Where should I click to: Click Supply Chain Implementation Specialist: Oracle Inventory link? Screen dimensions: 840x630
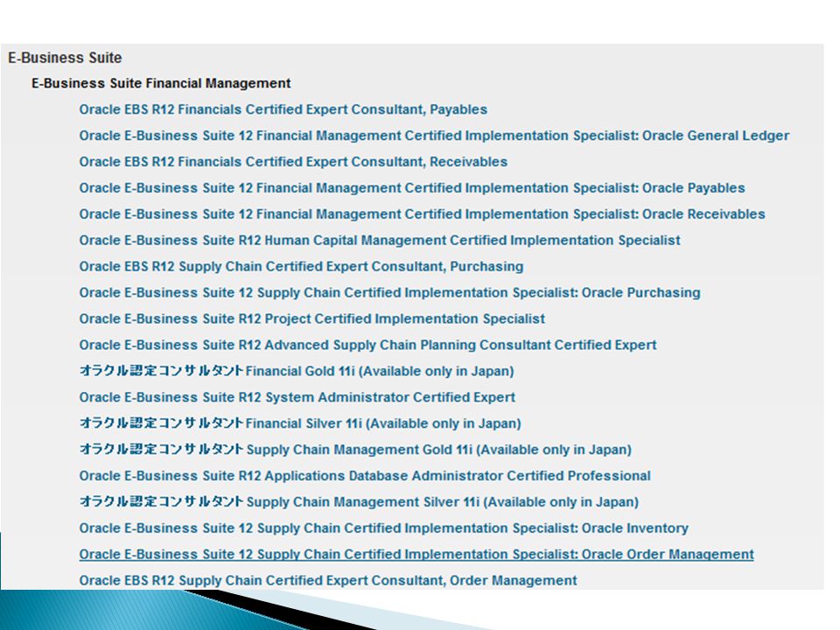(x=383, y=528)
